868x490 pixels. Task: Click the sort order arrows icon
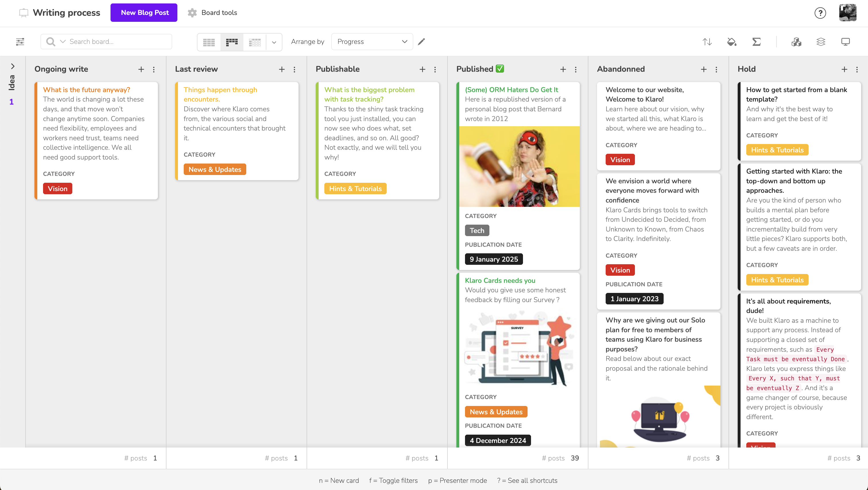[x=707, y=42]
